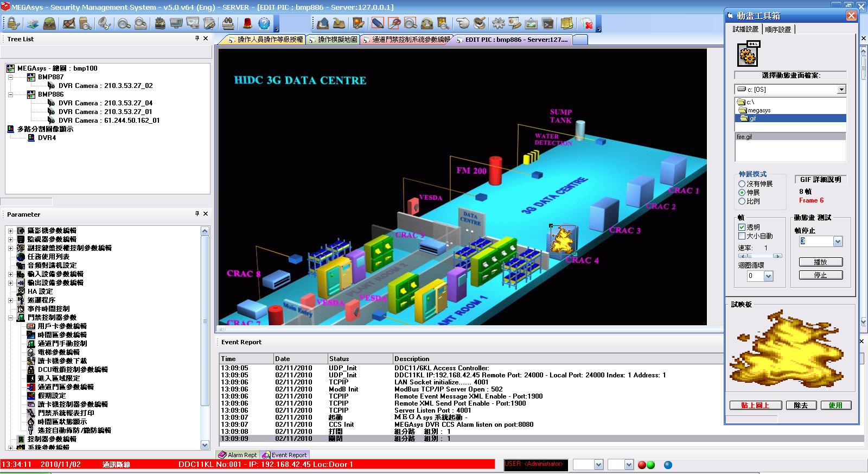The height and width of the screenshot is (474, 868).
Task: Click the fire animation on CRAC 4
Action: pos(562,241)
